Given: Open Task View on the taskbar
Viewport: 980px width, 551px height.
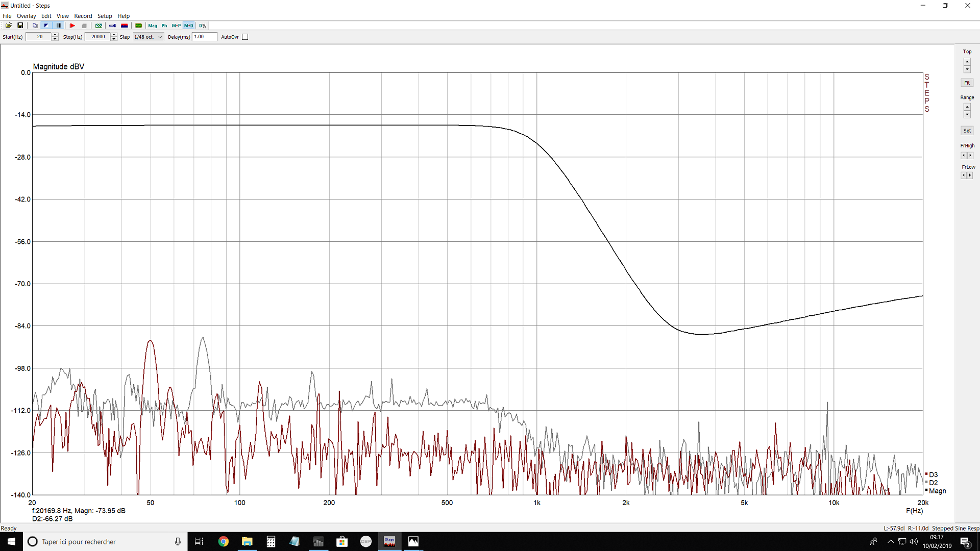Looking at the screenshot, I should [x=199, y=541].
